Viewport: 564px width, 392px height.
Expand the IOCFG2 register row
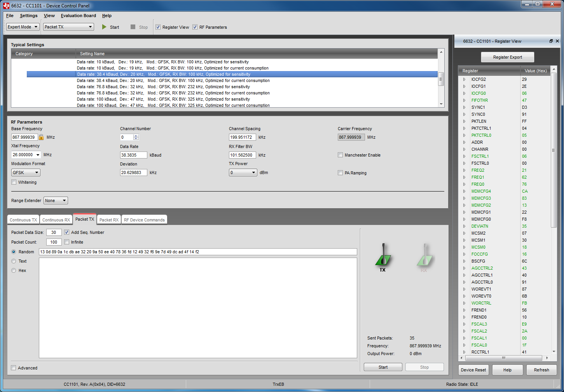464,79
